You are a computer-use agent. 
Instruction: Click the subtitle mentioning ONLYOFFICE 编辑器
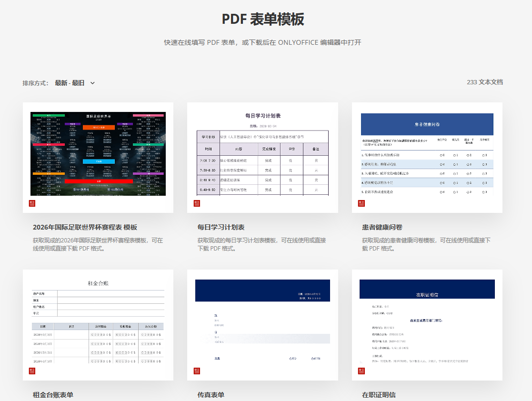[262, 42]
